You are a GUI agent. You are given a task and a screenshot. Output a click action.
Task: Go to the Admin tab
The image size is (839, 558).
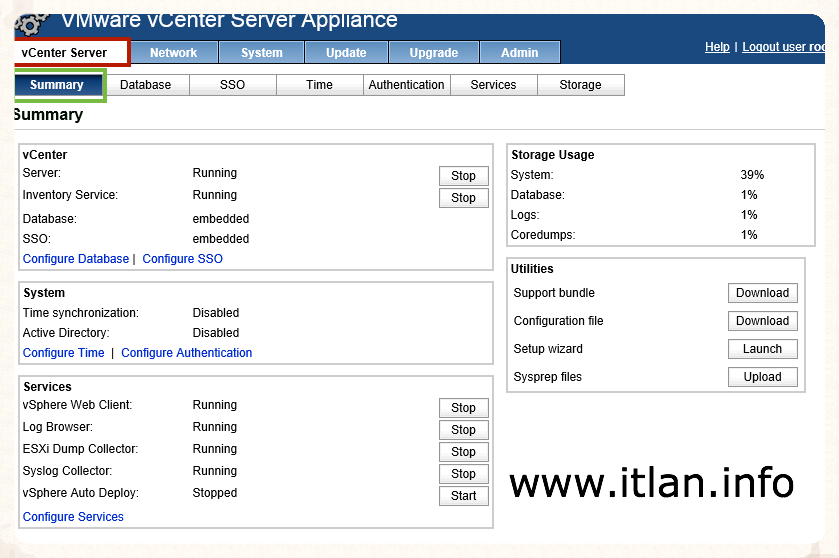[x=519, y=53]
